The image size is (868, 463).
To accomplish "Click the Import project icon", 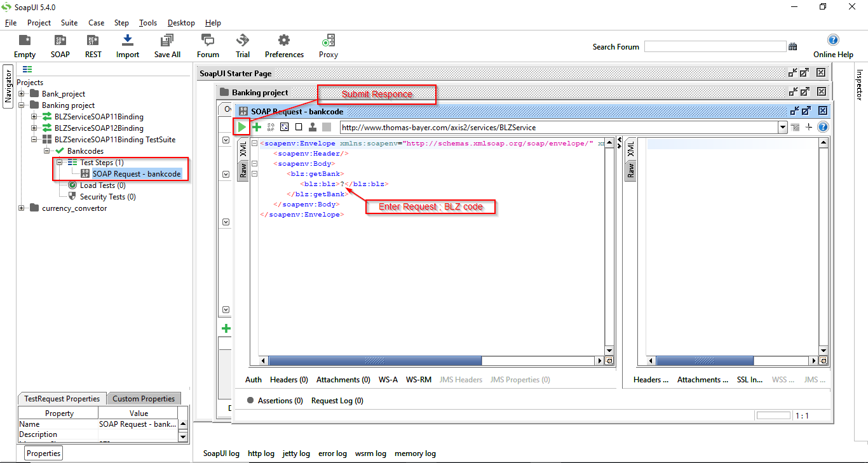I will 127,44.
